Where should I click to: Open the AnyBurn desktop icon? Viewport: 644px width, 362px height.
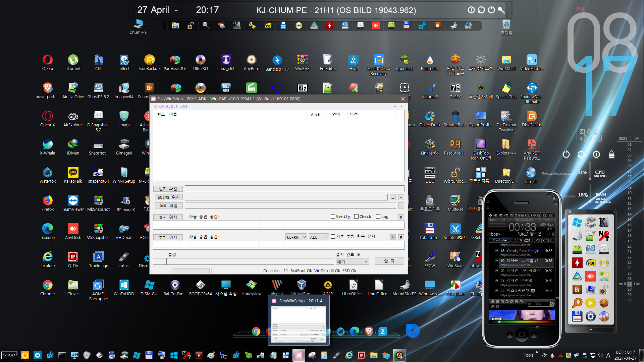tap(251, 62)
